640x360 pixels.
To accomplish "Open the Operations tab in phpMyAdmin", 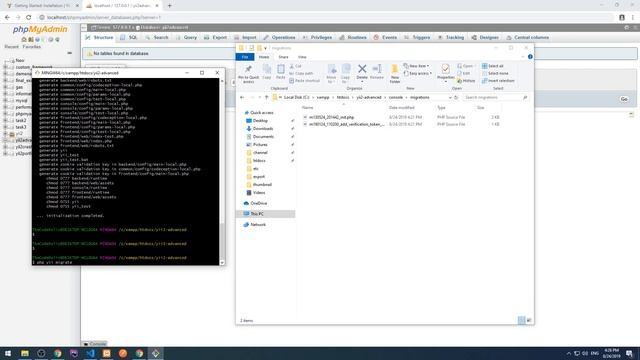I will pyautogui.click(x=279, y=38).
